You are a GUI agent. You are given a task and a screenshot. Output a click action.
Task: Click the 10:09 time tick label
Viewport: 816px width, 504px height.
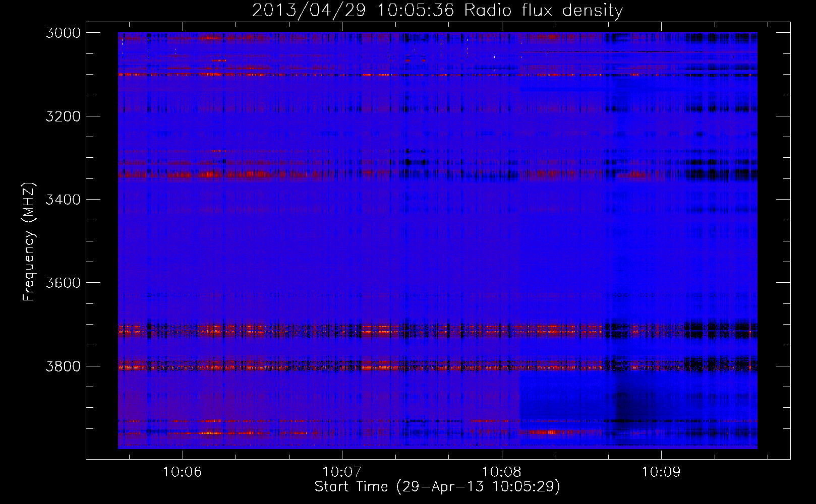661,472
